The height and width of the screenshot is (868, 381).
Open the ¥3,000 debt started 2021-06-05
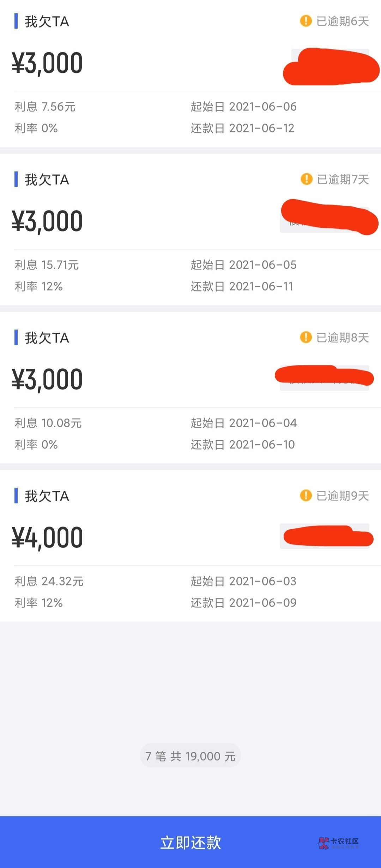click(x=48, y=221)
